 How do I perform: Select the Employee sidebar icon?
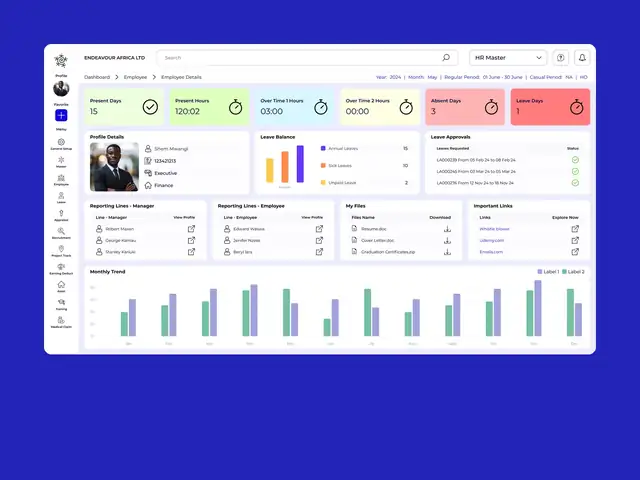coord(61,180)
